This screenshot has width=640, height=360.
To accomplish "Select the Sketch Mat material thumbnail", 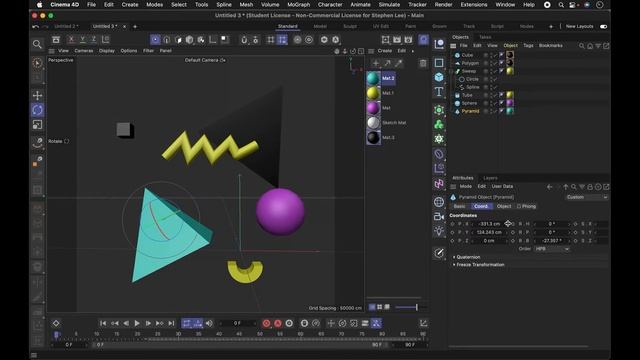I will (x=373, y=122).
